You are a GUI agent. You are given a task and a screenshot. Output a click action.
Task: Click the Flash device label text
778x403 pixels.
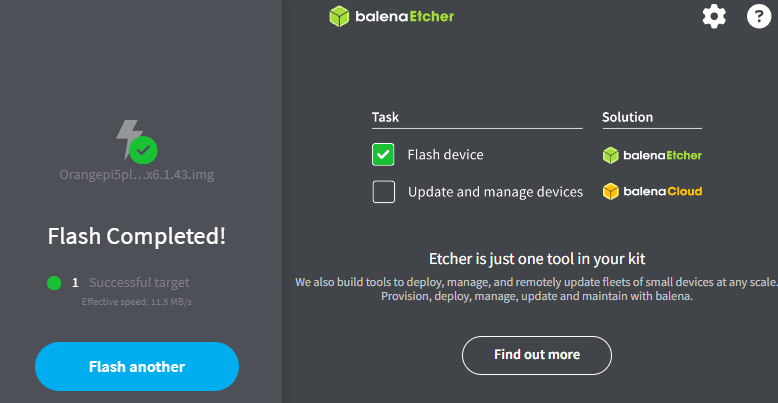click(x=445, y=155)
